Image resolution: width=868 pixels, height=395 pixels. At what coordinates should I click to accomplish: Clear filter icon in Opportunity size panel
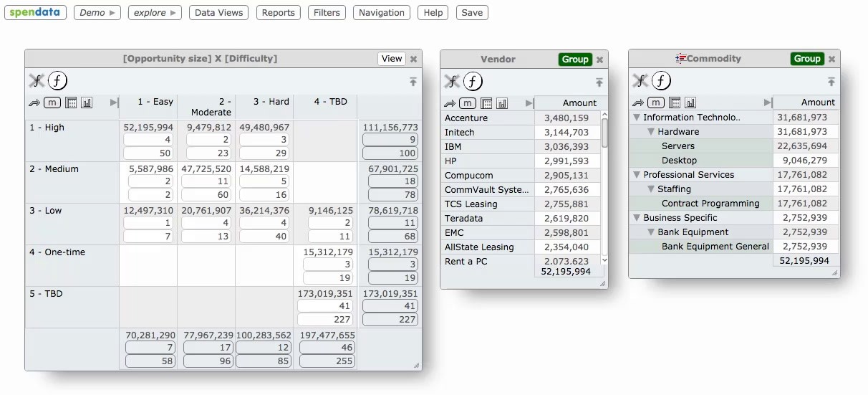pyautogui.click(x=35, y=80)
